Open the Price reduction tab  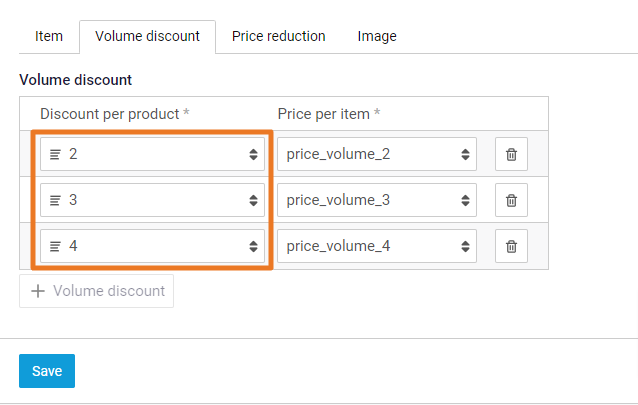point(278,36)
